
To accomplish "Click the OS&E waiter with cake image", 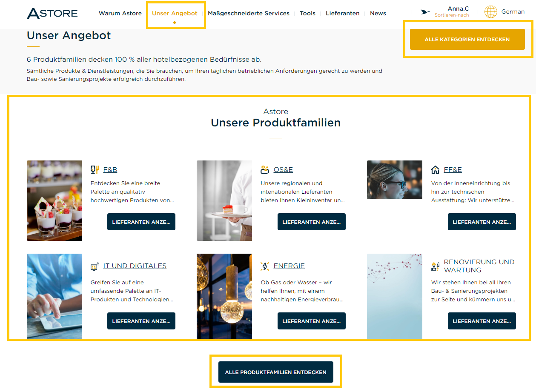I will (224, 200).
